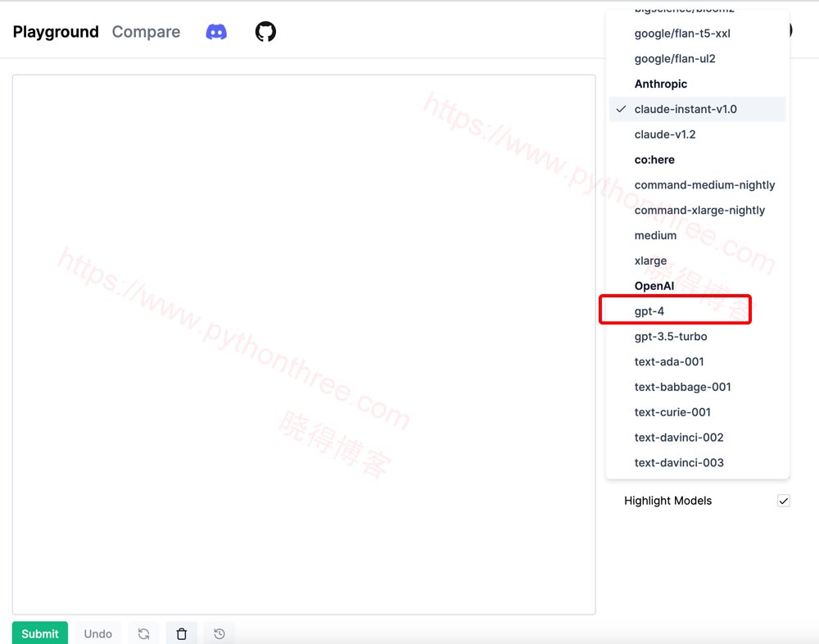Screen dimensions: 819x644
Task: Choose text-davinci-003 model
Action: click(x=697, y=463)
